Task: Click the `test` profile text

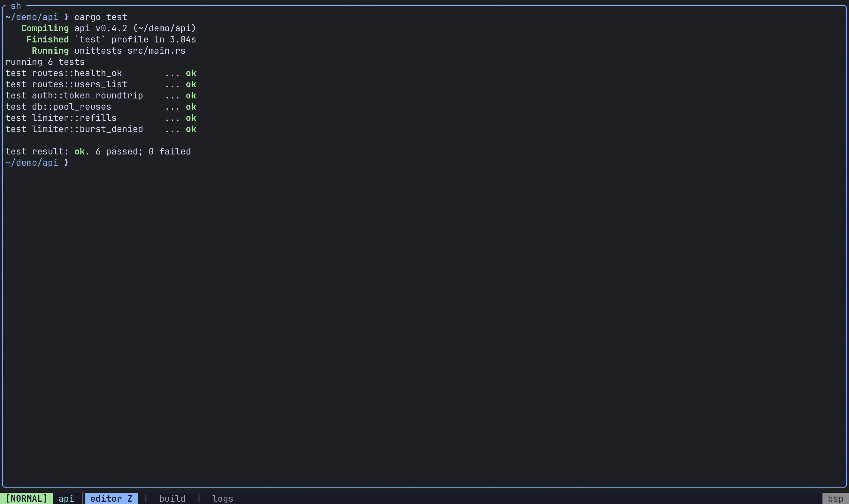Action: point(111,39)
